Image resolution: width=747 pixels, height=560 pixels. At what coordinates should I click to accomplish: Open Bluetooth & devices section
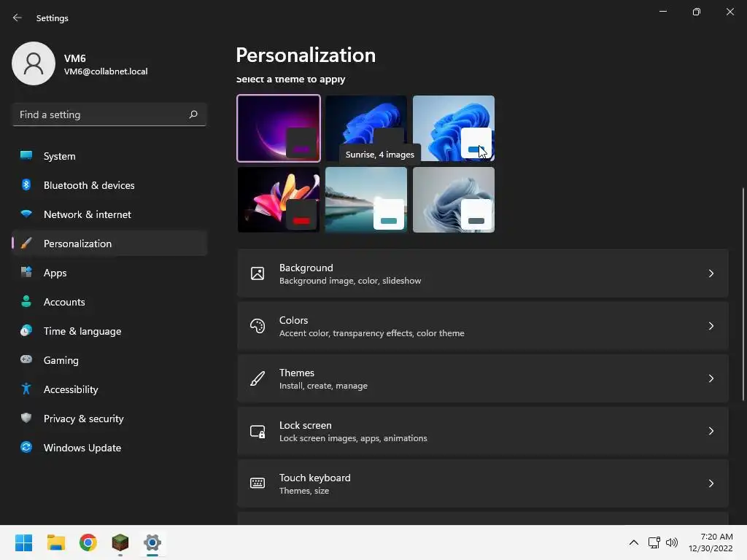pos(109,184)
